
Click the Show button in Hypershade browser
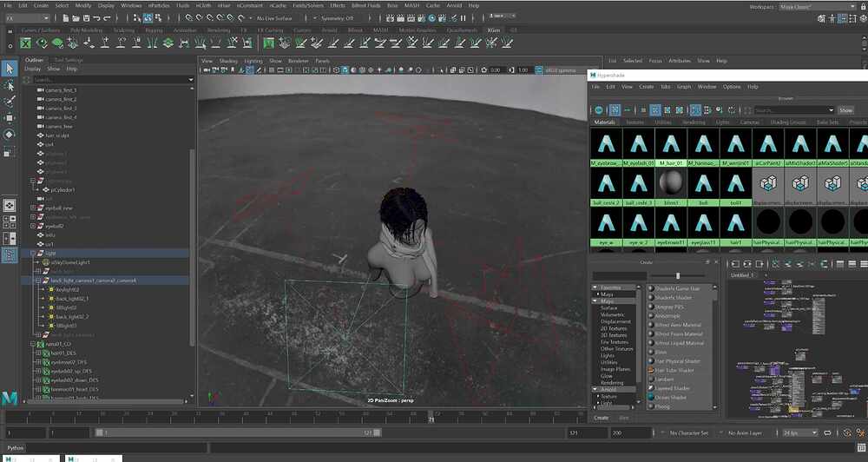click(846, 110)
